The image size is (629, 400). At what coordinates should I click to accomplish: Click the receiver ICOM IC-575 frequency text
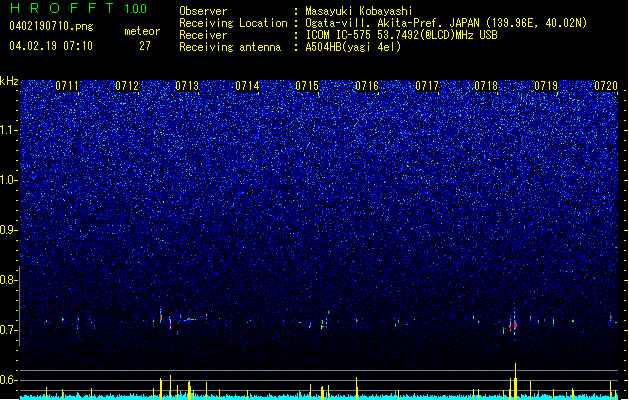pos(401,35)
